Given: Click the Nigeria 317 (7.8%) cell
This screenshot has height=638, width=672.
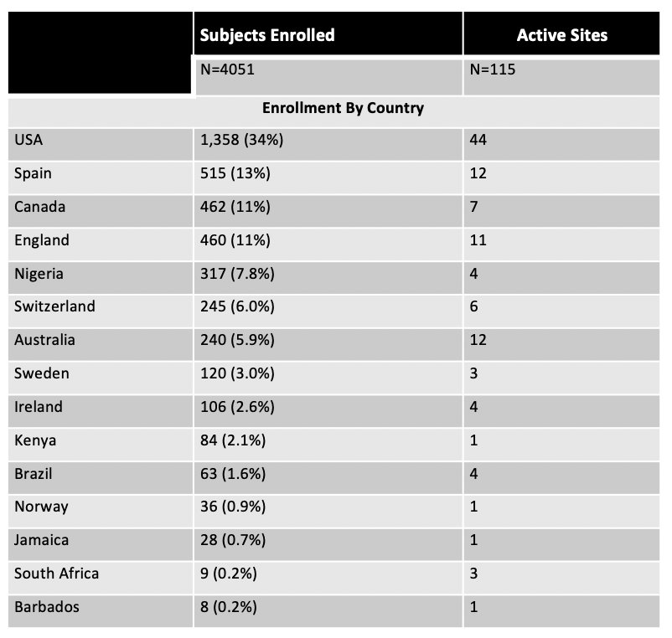Looking at the screenshot, I should pyautogui.click(x=328, y=278).
